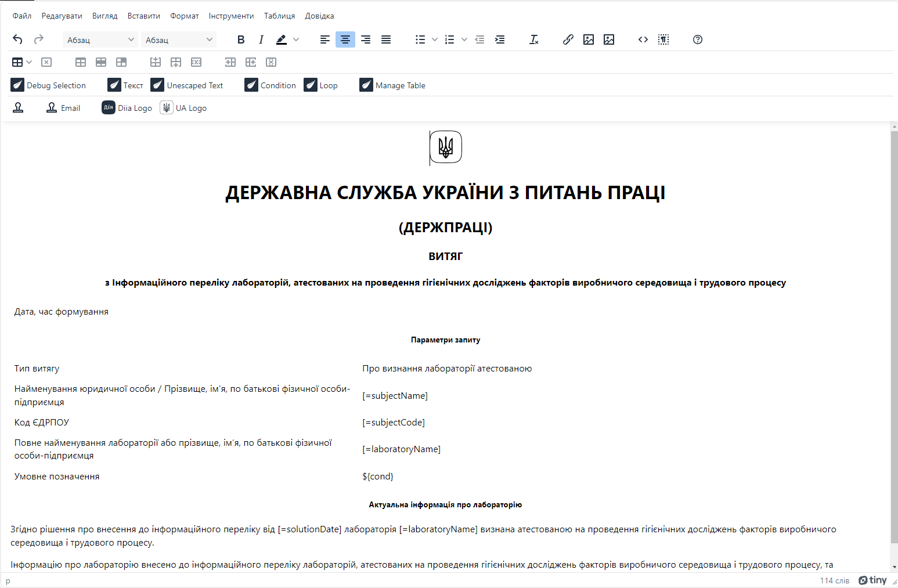This screenshot has width=898, height=588.
Task: Insert a table row before
Action: tap(156, 62)
